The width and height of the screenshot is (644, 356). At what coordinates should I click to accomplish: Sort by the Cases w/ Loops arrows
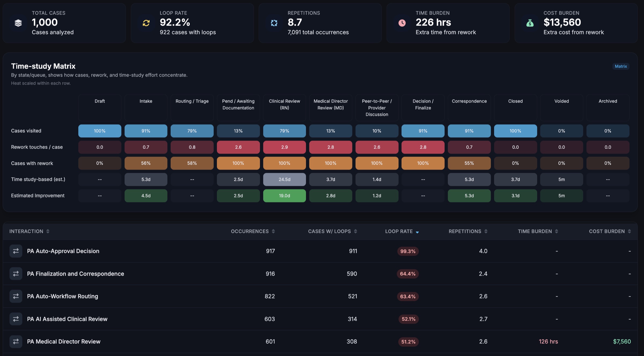(x=355, y=231)
